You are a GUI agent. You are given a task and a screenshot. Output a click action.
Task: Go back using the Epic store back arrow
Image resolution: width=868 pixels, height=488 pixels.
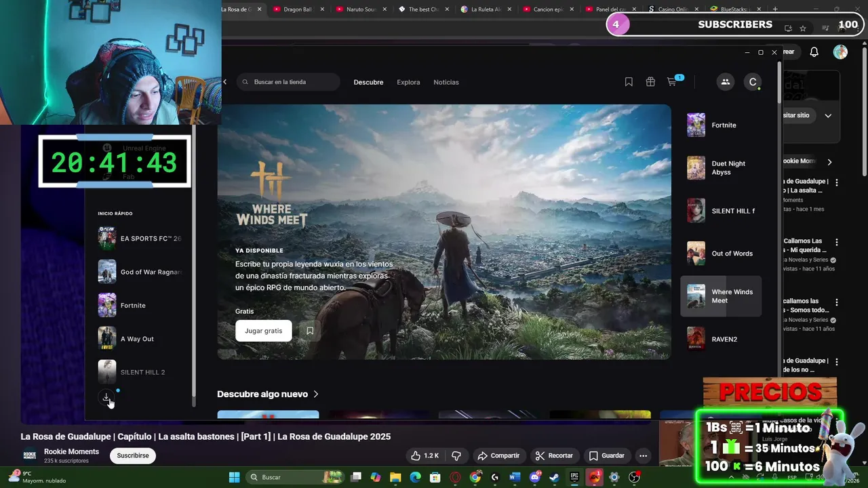click(x=225, y=82)
